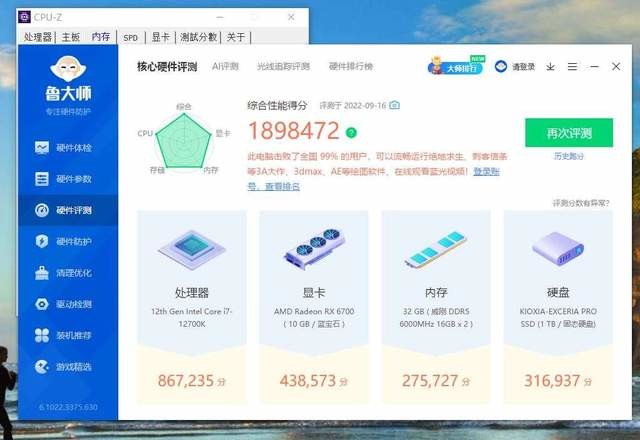Switch to 光线追踪评测 tab
The width and height of the screenshot is (640, 440).
tap(283, 66)
